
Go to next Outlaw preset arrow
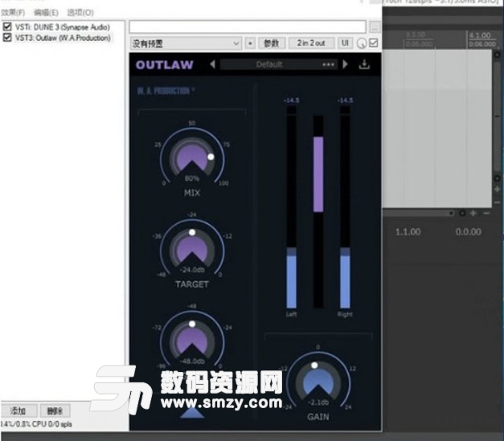345,64
